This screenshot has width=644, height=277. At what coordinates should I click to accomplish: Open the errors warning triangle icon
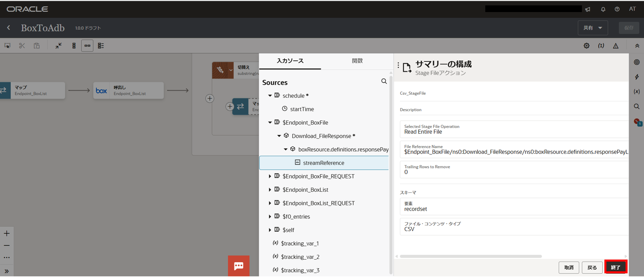click(x=616, y=46)
